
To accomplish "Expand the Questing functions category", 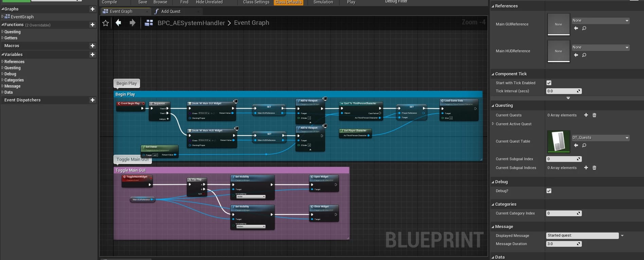I will tap(3, 32).
